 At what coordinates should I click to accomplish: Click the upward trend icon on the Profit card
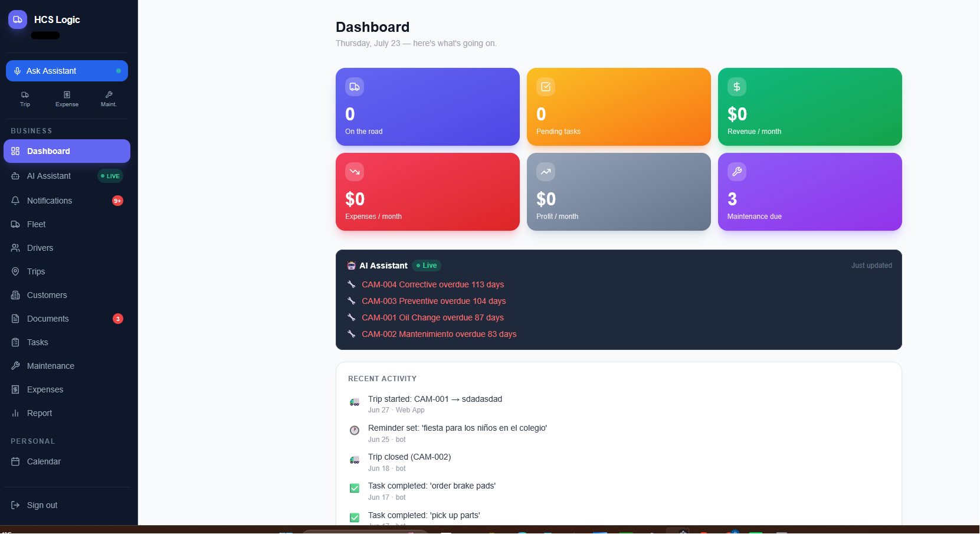coord(546,172)
